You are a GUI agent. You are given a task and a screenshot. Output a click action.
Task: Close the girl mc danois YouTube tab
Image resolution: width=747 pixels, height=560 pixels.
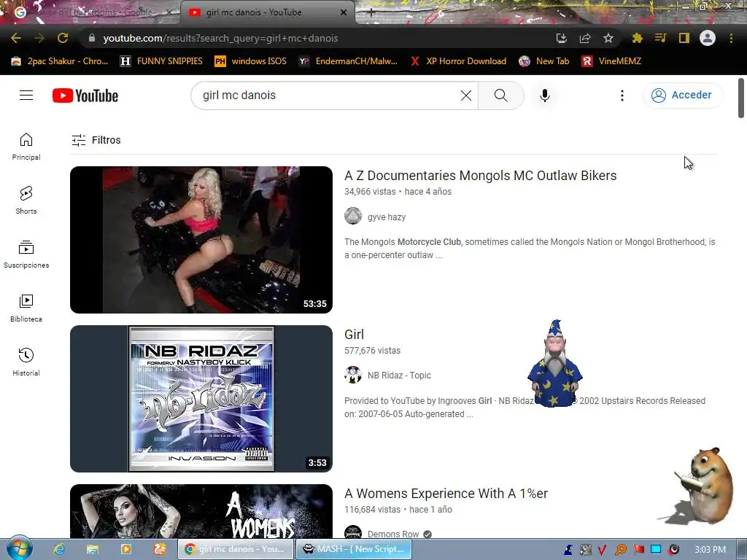coord(344,12)
